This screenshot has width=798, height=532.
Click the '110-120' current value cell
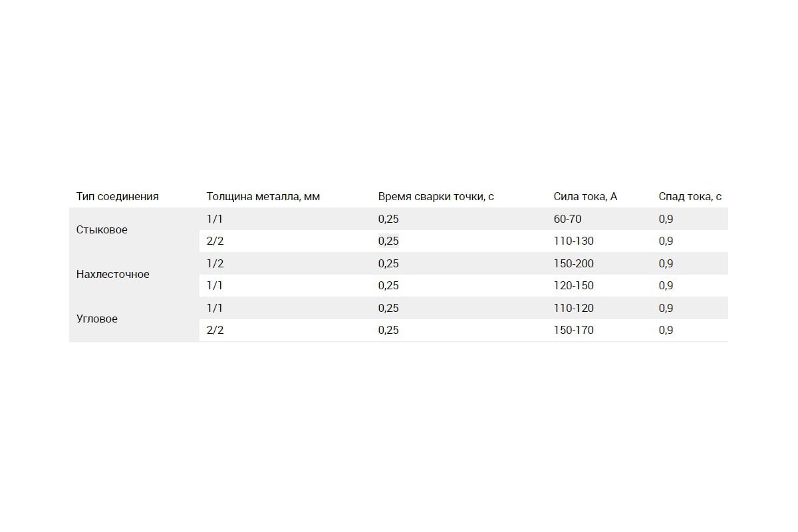pyautogui.click(x=574, y=308)
